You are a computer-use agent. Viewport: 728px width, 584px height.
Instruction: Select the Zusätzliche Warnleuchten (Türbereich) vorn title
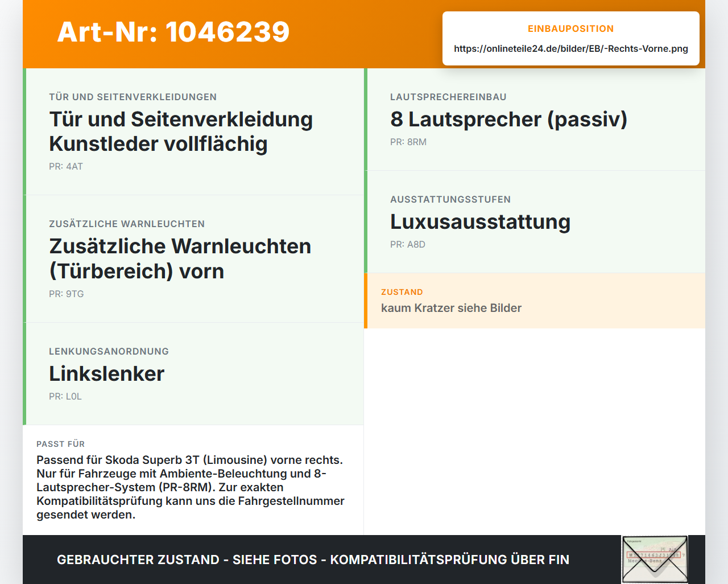[180, 258]
